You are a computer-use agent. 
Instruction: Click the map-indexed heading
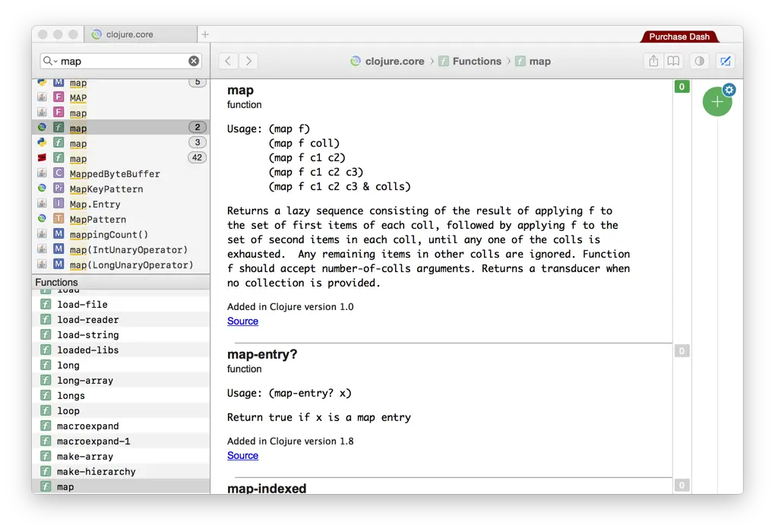point(267,488)
